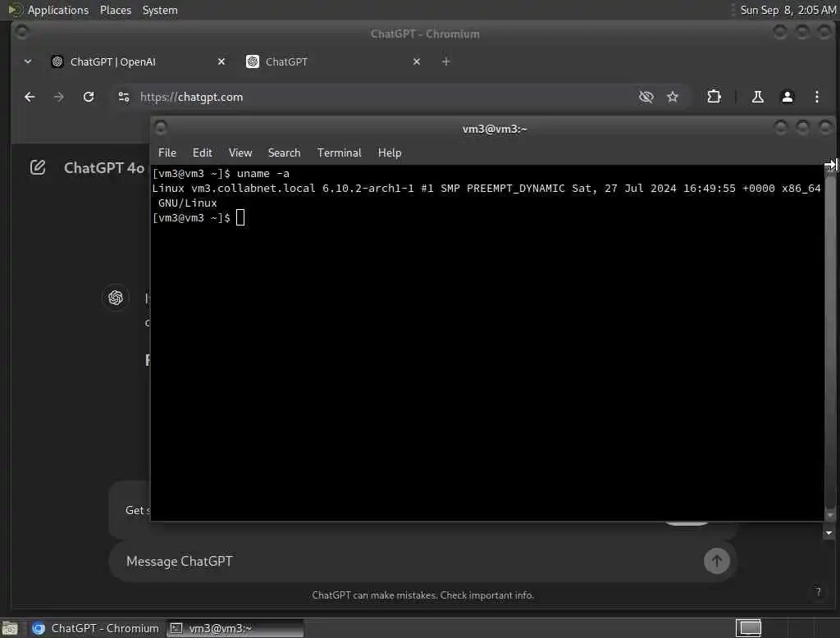Open the ChatGPT 4o model selector
Viewport: 840px width, 638px height.
point(104,167)
